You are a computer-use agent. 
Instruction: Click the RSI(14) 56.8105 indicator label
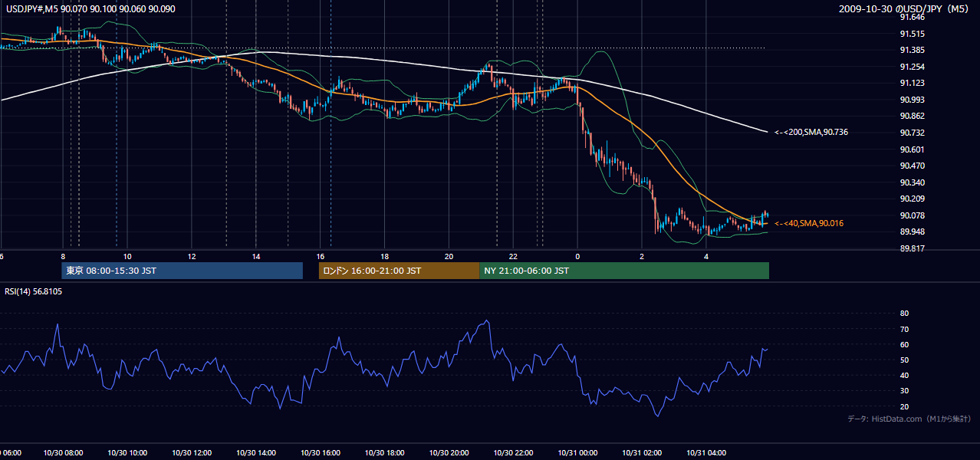(x=34, y=291)
